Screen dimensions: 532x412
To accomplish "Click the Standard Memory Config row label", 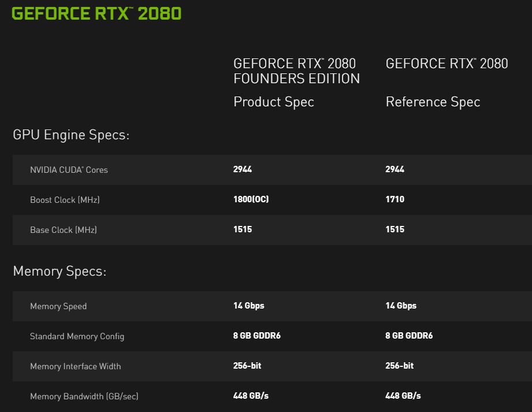I will (77, 336).
